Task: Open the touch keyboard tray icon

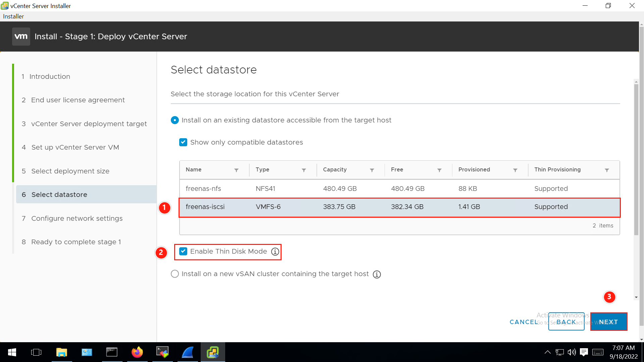Action: [x=598, y=352]
